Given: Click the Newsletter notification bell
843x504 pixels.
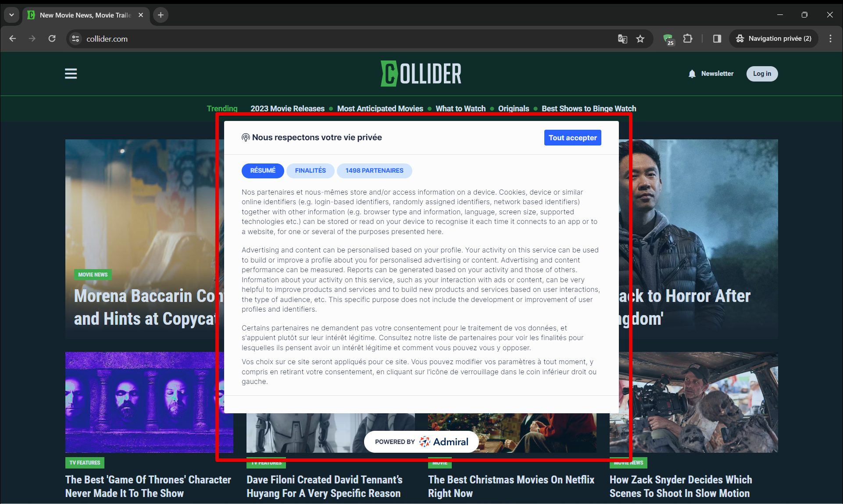Looking at the screenshot, I should [692, 74].
